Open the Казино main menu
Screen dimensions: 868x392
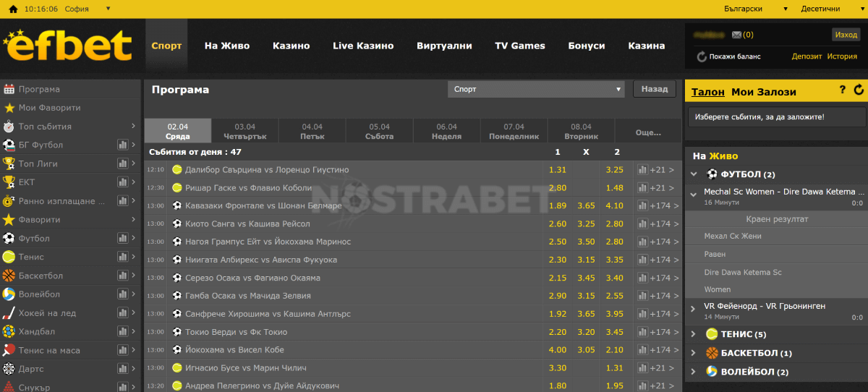292,46
